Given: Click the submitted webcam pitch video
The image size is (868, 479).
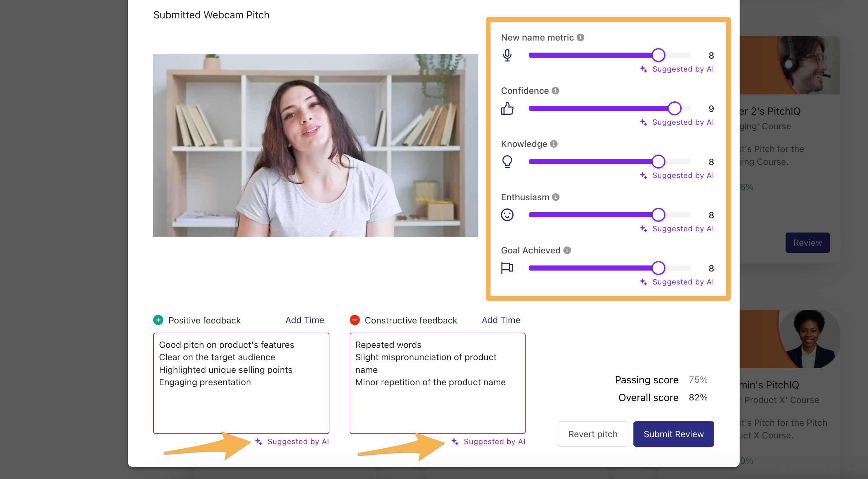Looking at the screenshot, I should (x=315, y=145).
